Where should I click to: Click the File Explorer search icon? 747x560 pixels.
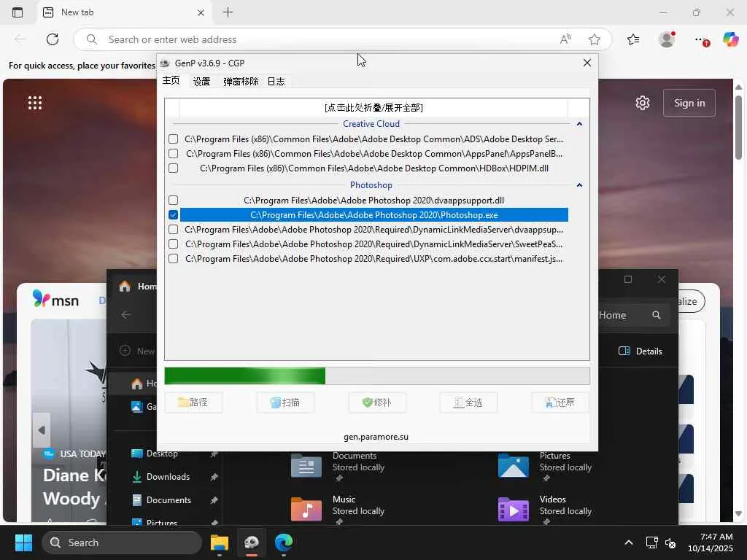pyautogui.click(x=657, y=315)
